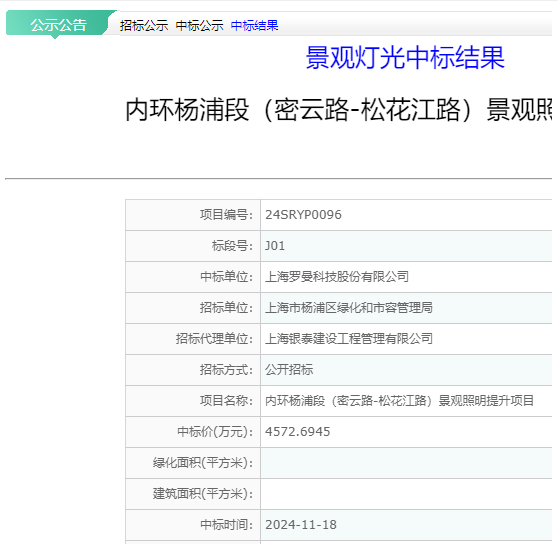Open the 招标公示 tab
This screenshot has width=558, height=544.
tap(144, 26)
